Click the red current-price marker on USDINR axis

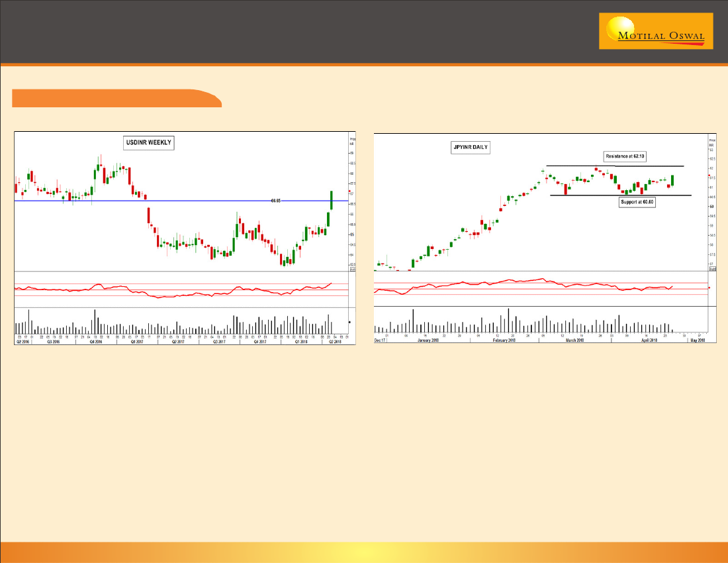point(349,191)
